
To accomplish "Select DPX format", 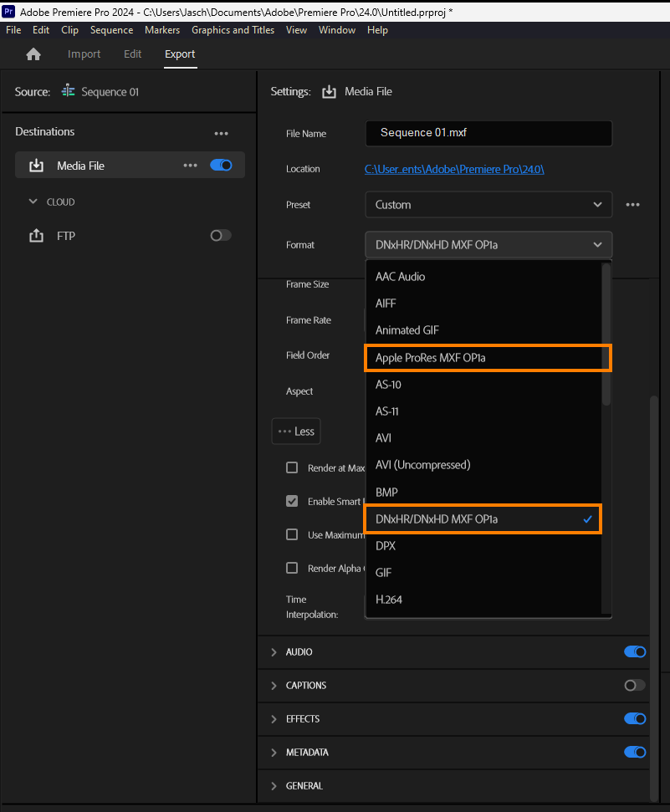I will pos(483,546).
